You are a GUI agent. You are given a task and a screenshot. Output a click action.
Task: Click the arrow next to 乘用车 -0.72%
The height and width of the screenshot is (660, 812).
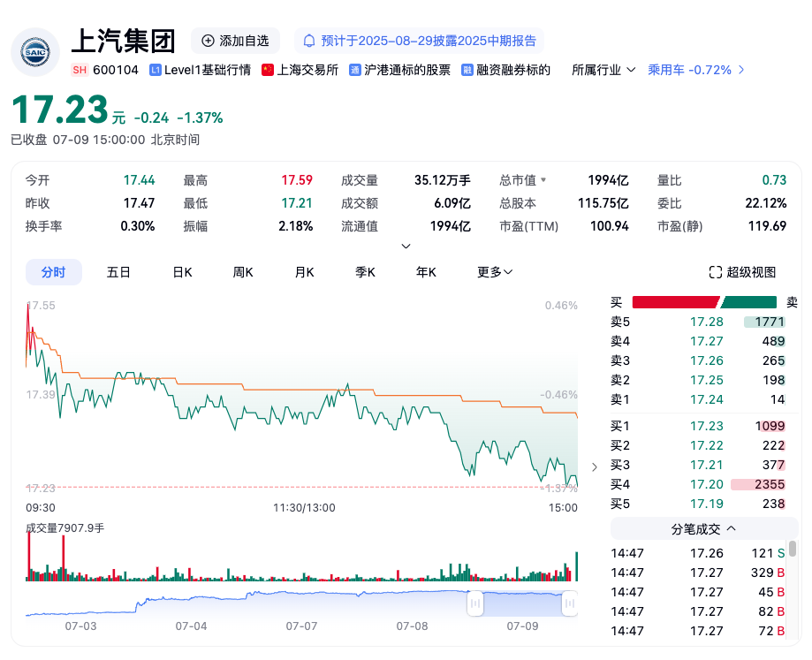pos(741,70)
